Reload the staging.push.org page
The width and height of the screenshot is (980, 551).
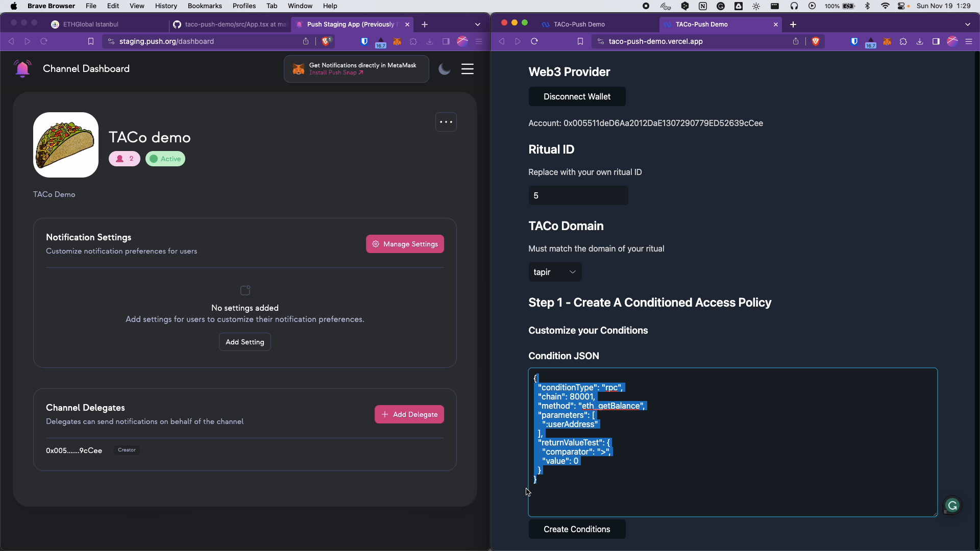[44, 41]
